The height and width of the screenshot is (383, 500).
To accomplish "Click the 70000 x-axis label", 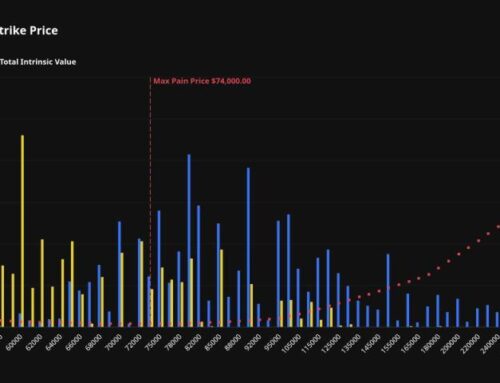I will [x=113, y=342].
